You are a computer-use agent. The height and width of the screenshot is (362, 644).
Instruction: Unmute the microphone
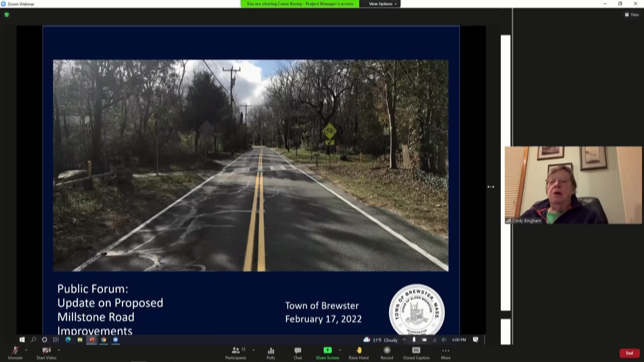pyautogui.click(x=15, y=353)
